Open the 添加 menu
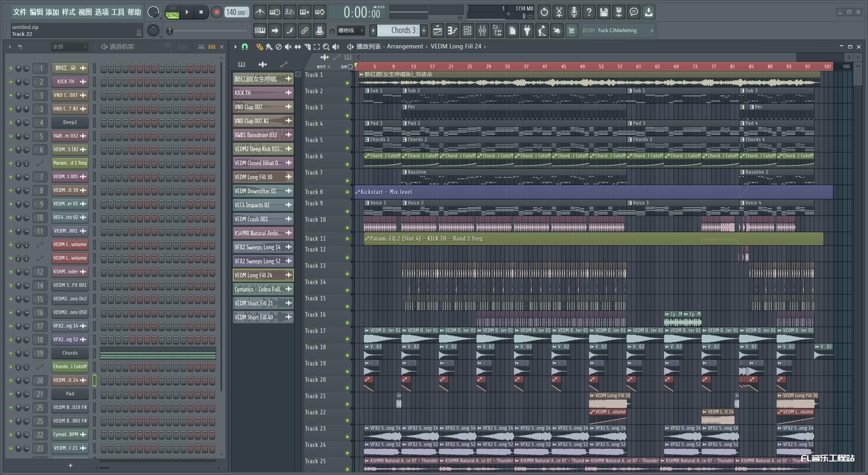 (52, 12)
